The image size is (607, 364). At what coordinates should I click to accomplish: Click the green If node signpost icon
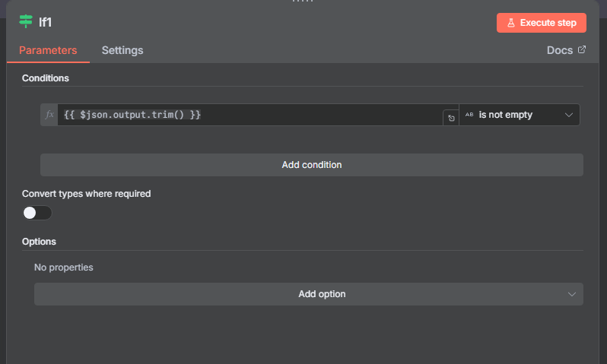point(26,22)
